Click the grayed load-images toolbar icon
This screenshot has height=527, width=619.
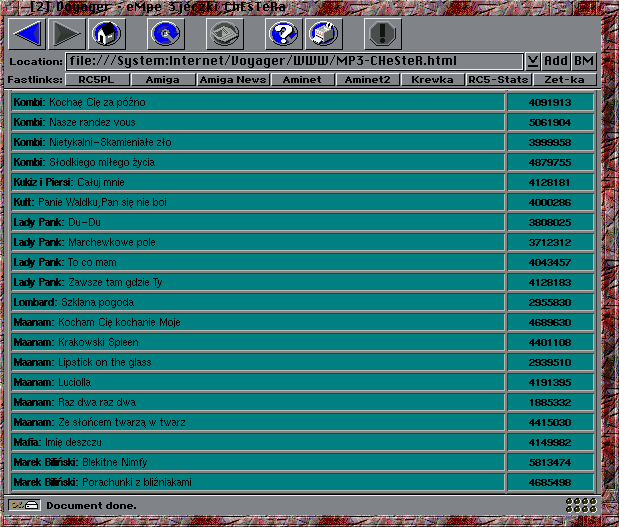pyautogui.click(x=225, y=34)
